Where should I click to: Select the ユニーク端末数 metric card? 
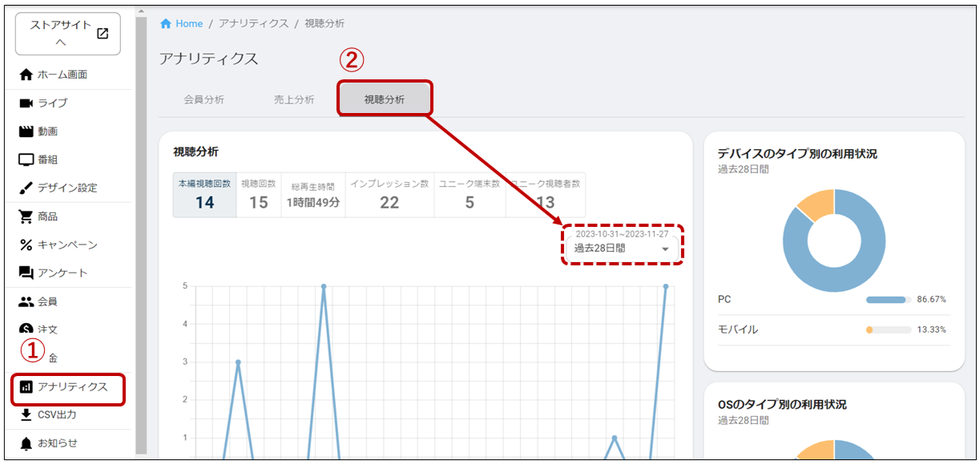470,194
